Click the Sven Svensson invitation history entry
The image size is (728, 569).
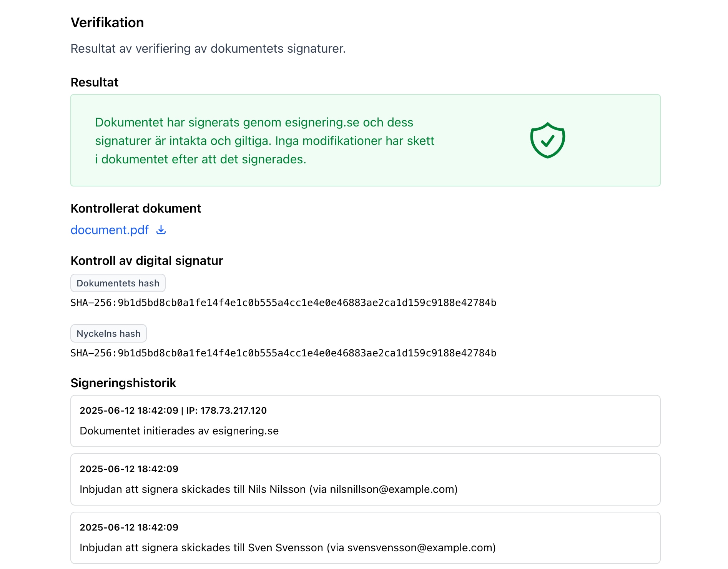(366, 538)
